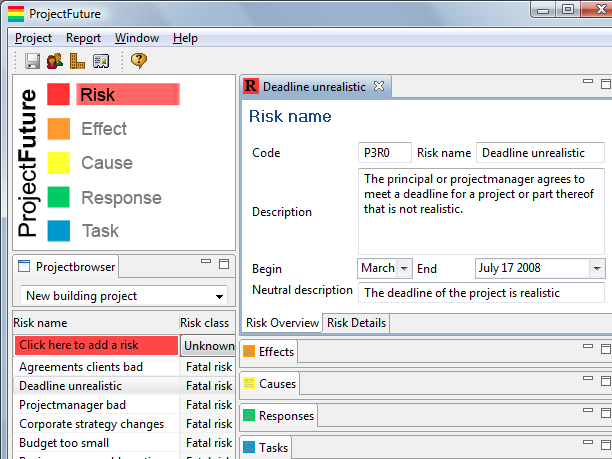Select the green Response swatch
Image resolution: width=612 pixels, height=459 pixels.
[x=59, y=197]
